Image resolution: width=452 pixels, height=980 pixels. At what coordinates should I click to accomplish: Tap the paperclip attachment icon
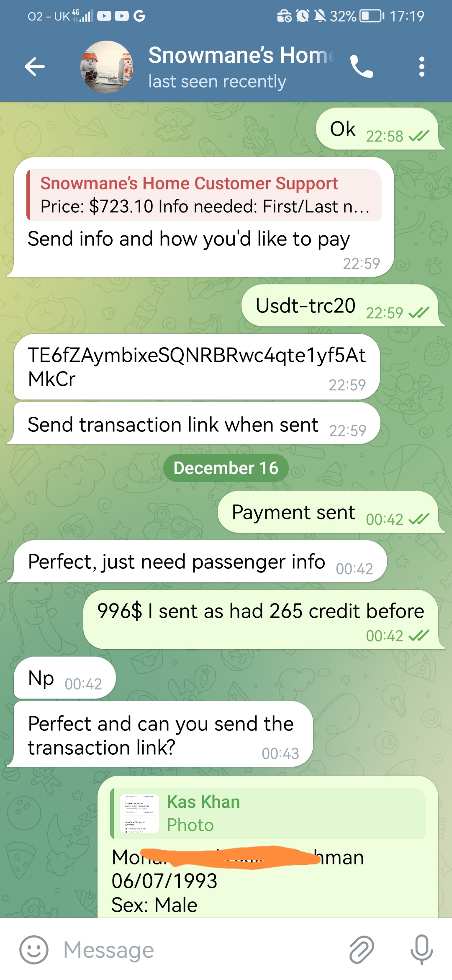[x=361, y=950]
